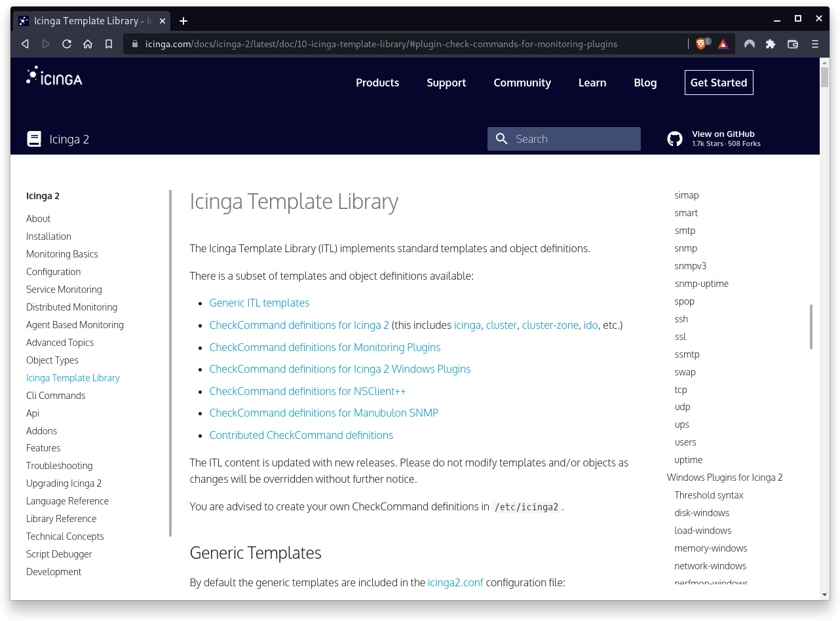840x621 pixels.
Task: Open CheckCommand definitions for NSClient++
Action: click(307, 391)
